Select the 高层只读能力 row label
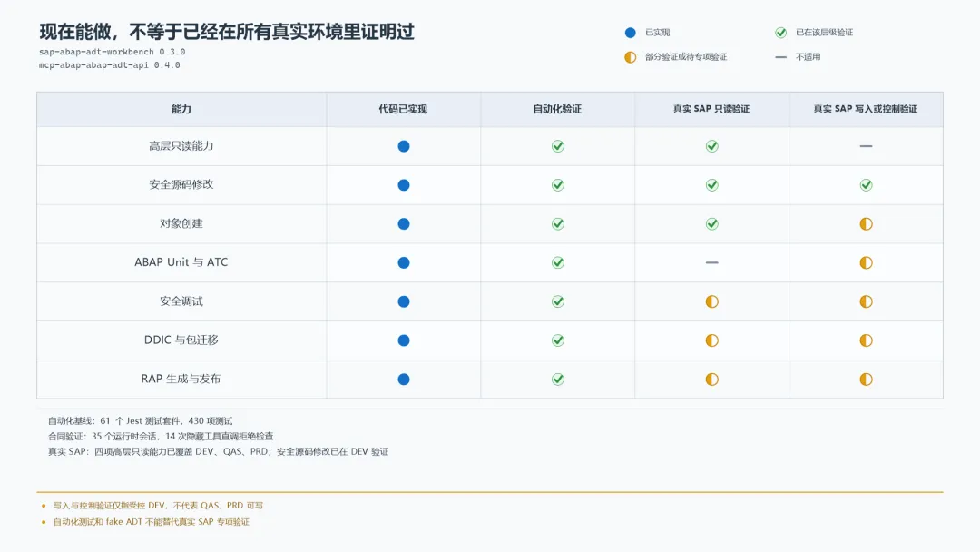This screenshot has height=552, width=980. pos(181,146)
